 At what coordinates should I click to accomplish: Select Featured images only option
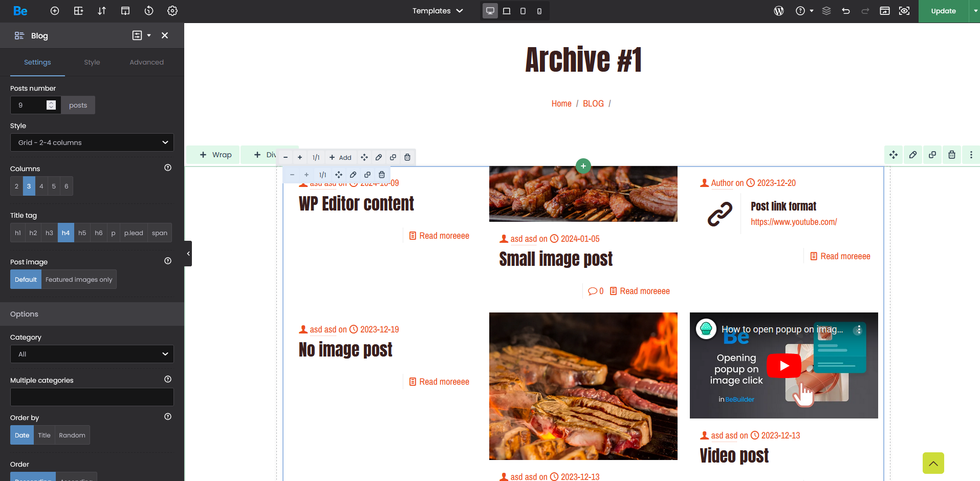(x=79, y=279)
